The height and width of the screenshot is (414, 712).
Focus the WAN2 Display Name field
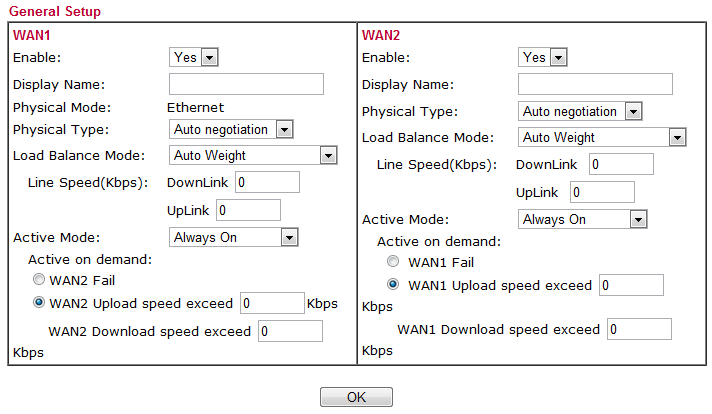pos(595,84)
